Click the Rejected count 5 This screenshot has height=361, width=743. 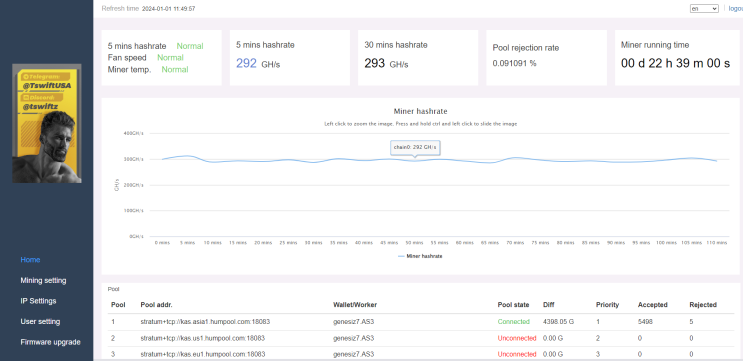[691, 322]
